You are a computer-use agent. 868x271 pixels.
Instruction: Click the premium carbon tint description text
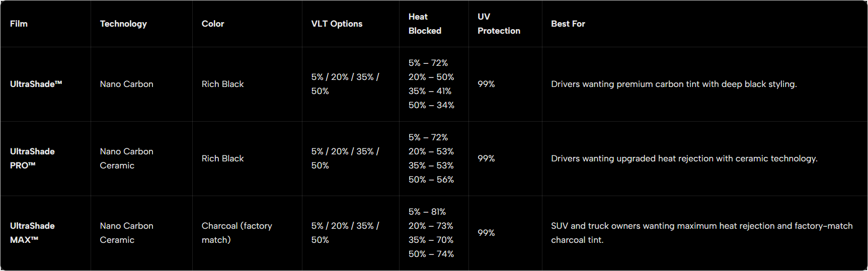(674, 84)
